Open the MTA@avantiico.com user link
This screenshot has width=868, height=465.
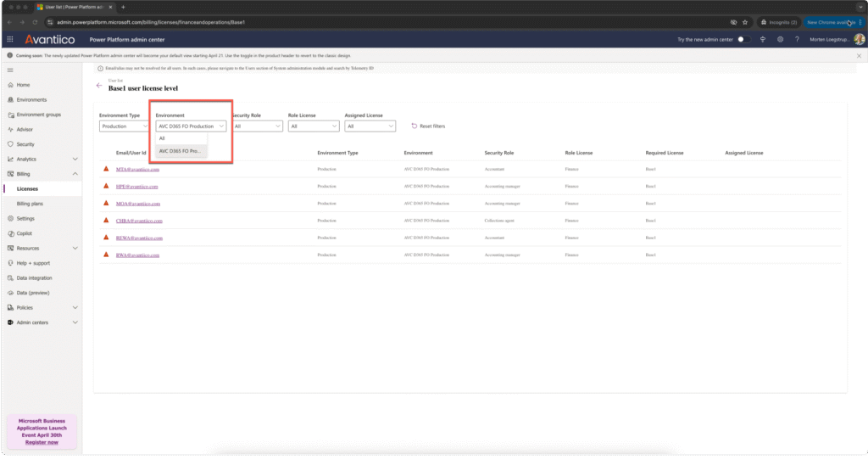[137, 170]
